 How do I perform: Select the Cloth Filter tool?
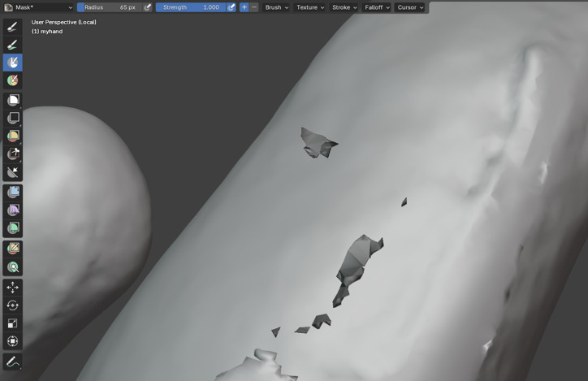coord(13,210)
